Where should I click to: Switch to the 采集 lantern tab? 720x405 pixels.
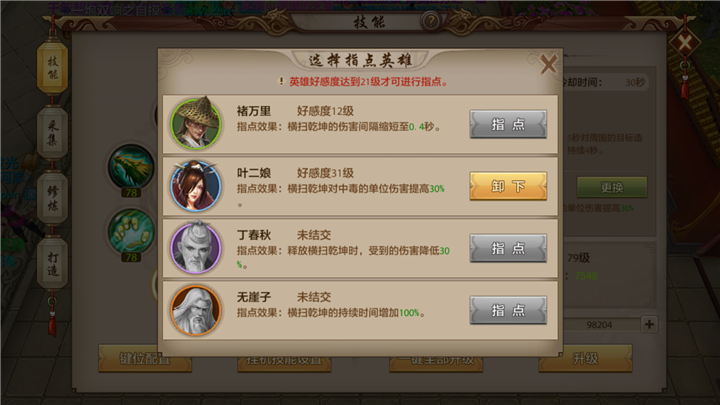click(x=53, y=133)
